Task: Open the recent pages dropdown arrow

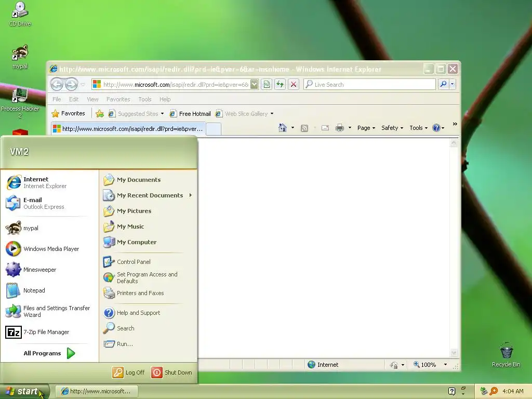Action: click(83, 85)
